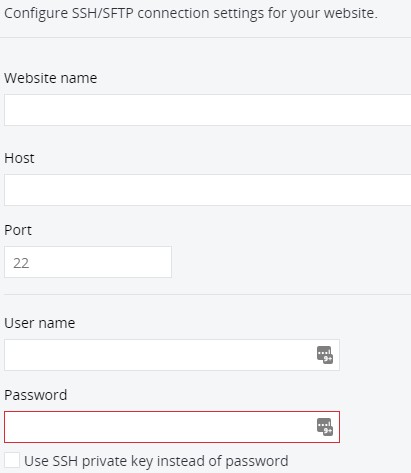The width and height of the screenshot is (411, 473).
Task: Enable Use SSH private key checkbox
Action: pos(12,461)
